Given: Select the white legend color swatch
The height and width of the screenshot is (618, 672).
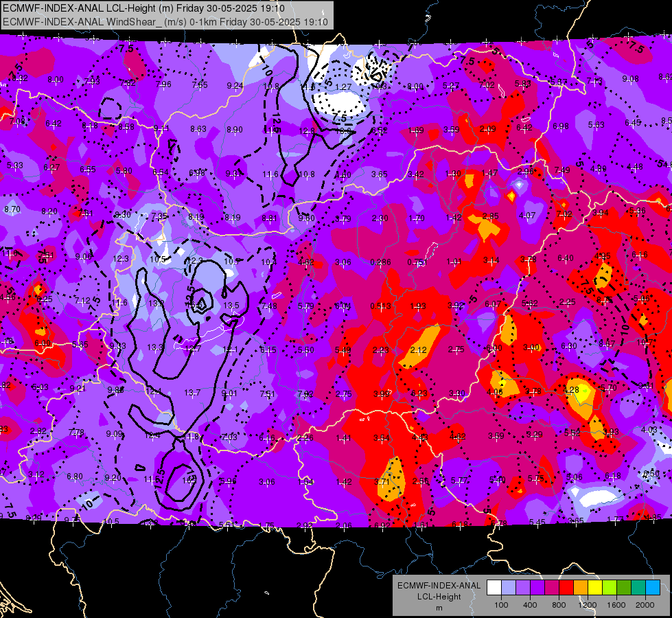Looking at the screenshot, I should [494, 588].
